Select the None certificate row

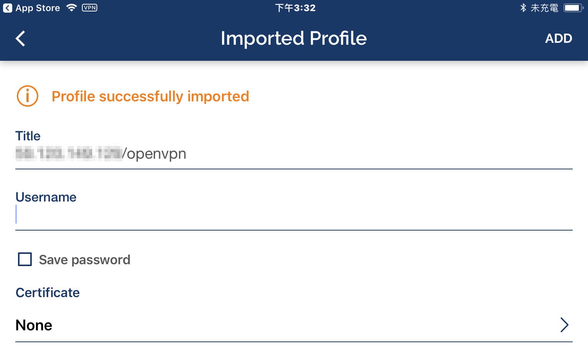pos(294,325)
